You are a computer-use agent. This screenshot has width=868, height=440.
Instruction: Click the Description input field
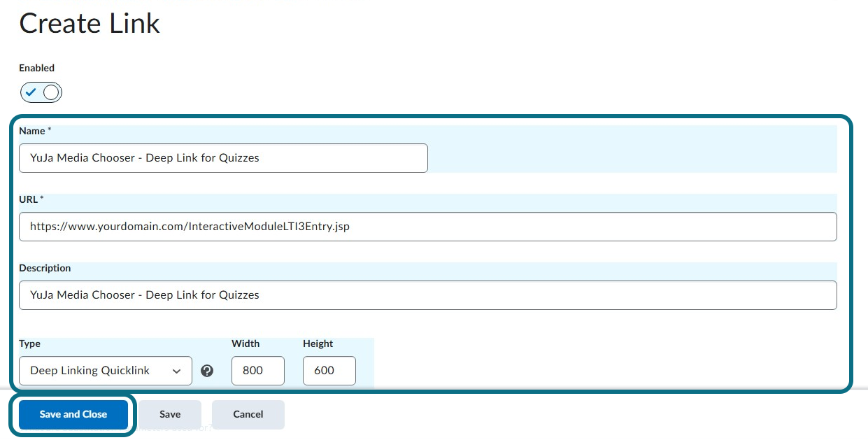tap(428, 295)
